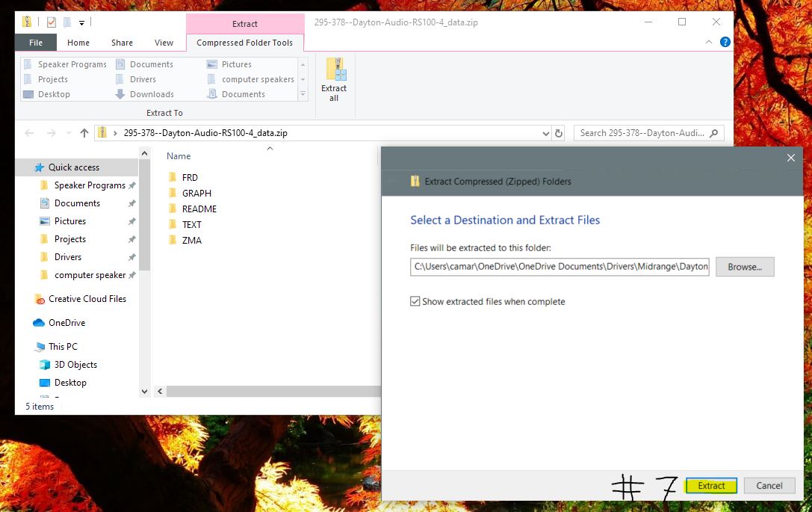Click the Properties checkmark icon in title bar
812x512 pixels.
[x=52, y=22]
